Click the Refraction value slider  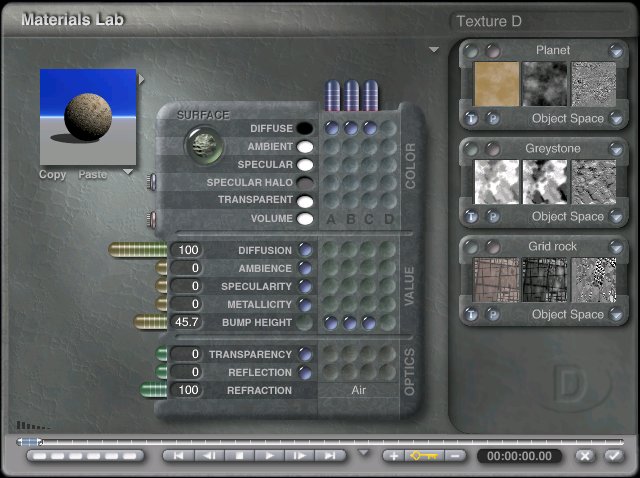153,390
